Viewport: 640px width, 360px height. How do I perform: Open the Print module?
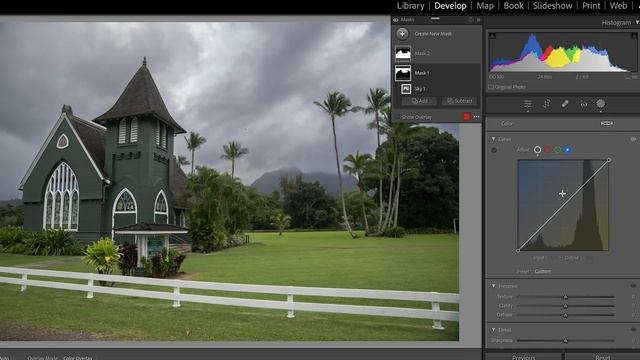pos(591,6)
